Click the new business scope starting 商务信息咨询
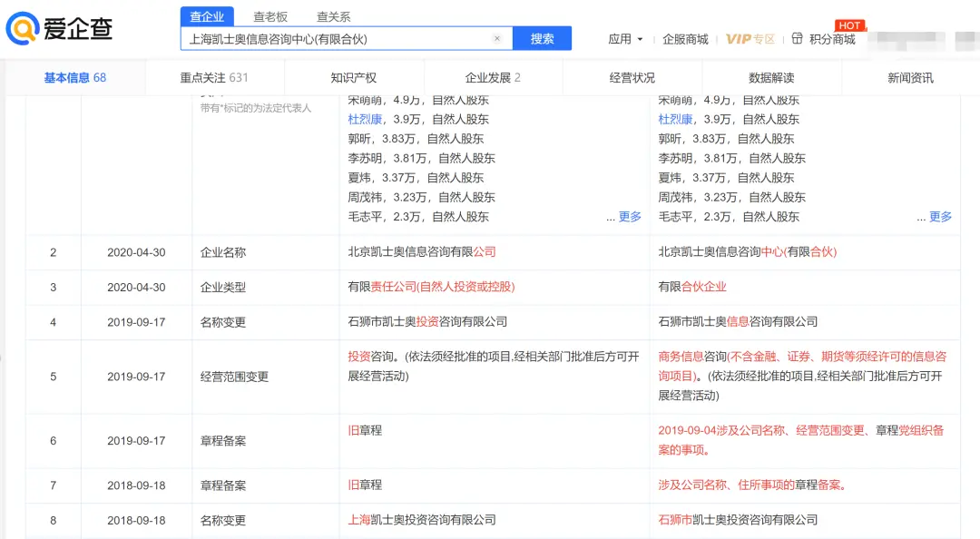 point(802,376)
